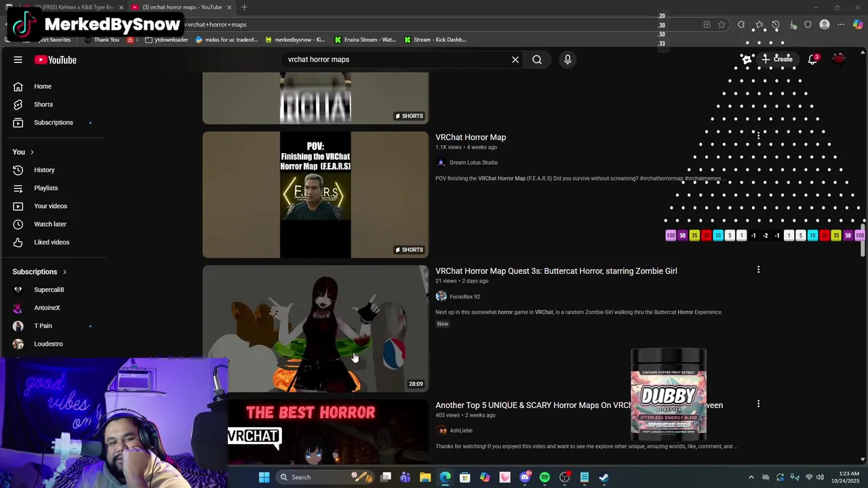Open Edge 'Settings and more' menu

coord(841,25)
